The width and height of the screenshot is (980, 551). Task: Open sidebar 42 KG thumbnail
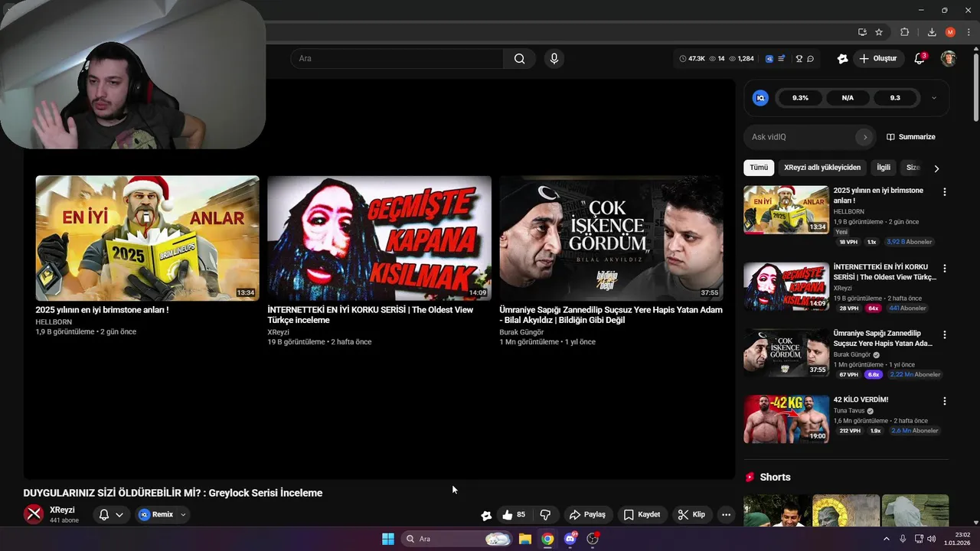786,419
